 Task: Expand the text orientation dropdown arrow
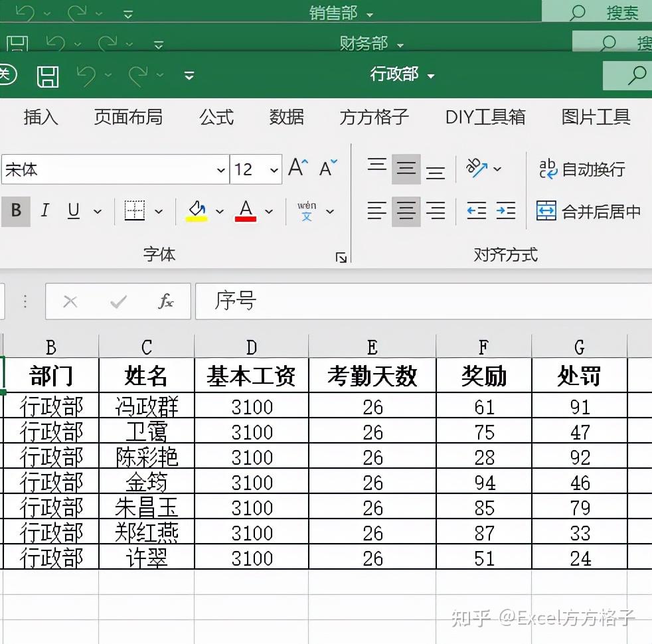point(497,169)
